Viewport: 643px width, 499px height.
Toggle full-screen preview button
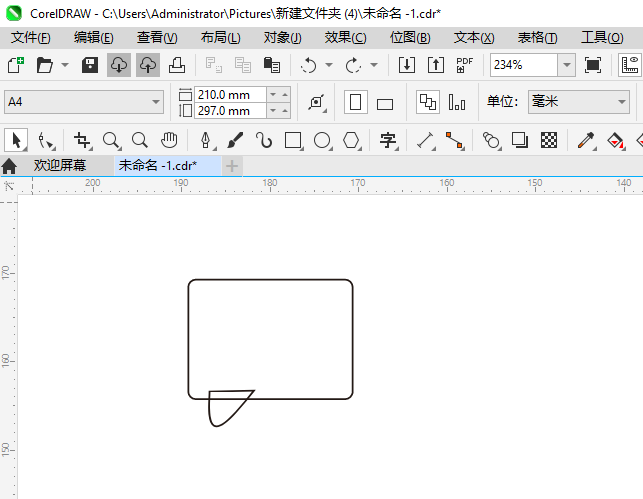click(593, 65)
